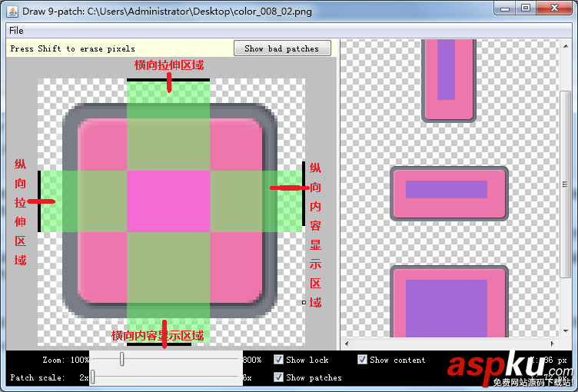Click the "6x" patch scale maximum label
This screenshot has height=392, width=578.
click(247, 377)
